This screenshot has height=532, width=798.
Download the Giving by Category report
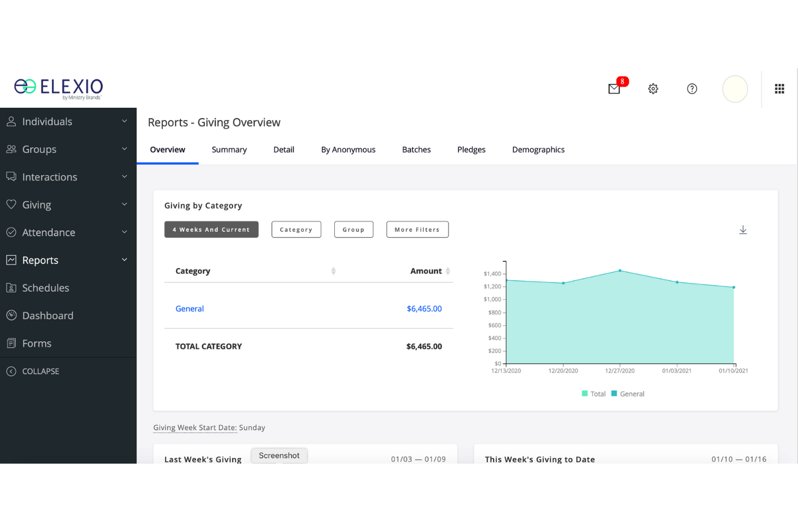pyautogui.click(x=743, y=230)
